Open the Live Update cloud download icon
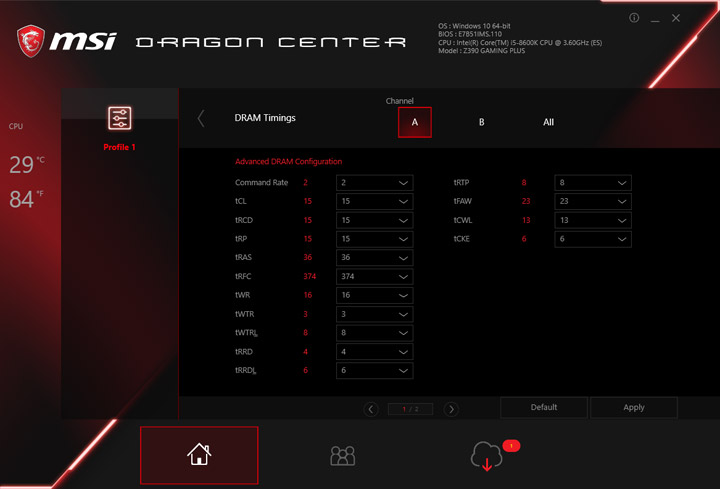The width and height of the screenshot is (720, 489). point(486,456)
